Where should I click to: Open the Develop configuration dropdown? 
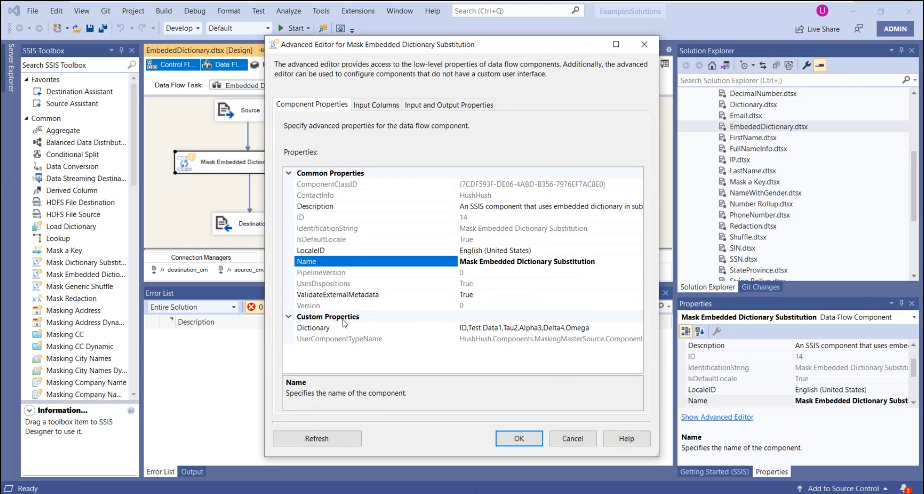(182, 28)
